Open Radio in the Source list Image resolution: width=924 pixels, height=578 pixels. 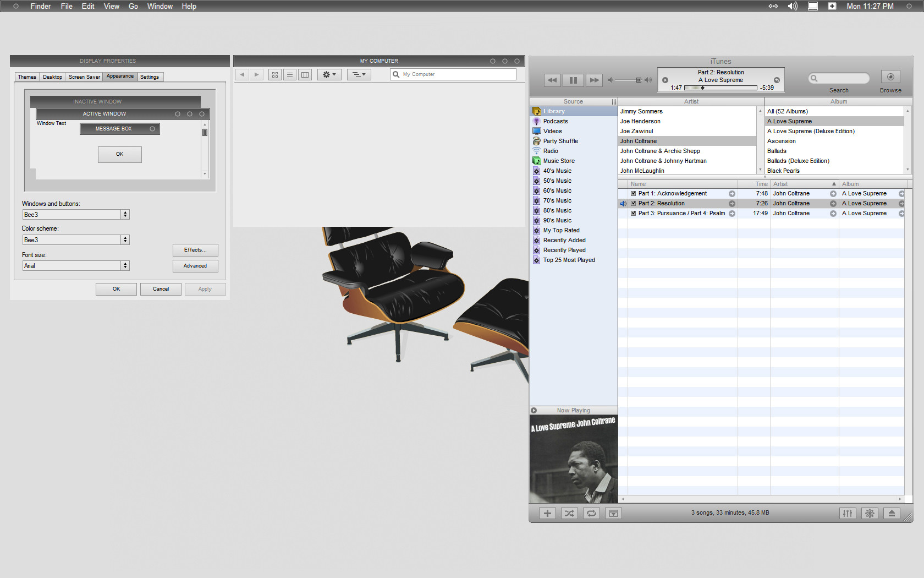(574, 151)
